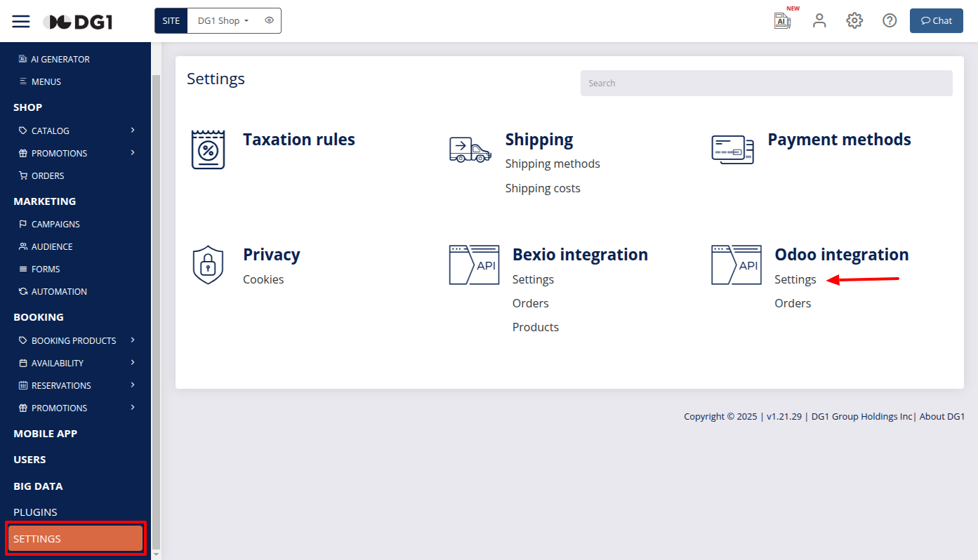
Task: Click the Taxation rules receipt icon
Action: [x=209, y=149]
